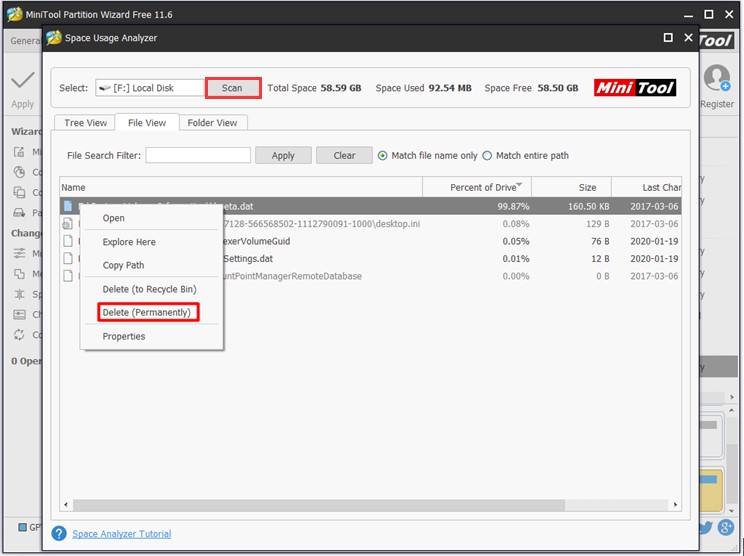Screen dimensions: 744x556
Task: Click the file icon of the highlighted eta.dat row
Action: [68, 206]
